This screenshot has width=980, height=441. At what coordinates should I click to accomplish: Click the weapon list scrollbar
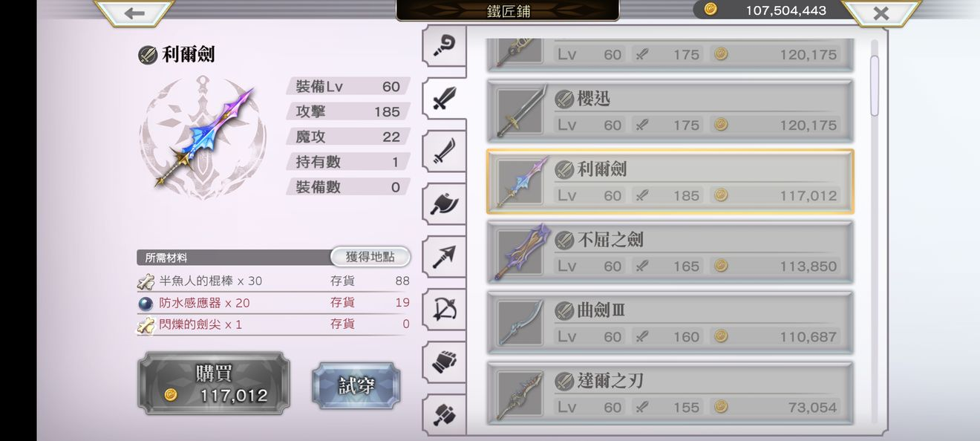click(x=875, y=85)
